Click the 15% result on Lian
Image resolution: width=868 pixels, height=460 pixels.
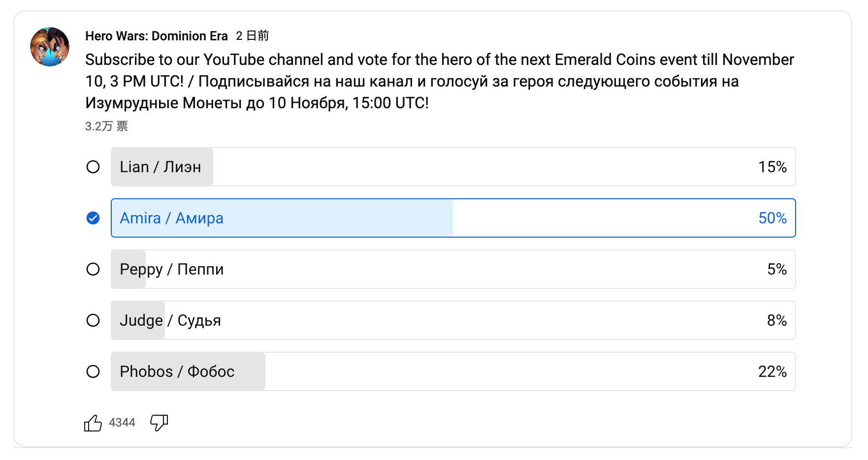pos(772,167)
